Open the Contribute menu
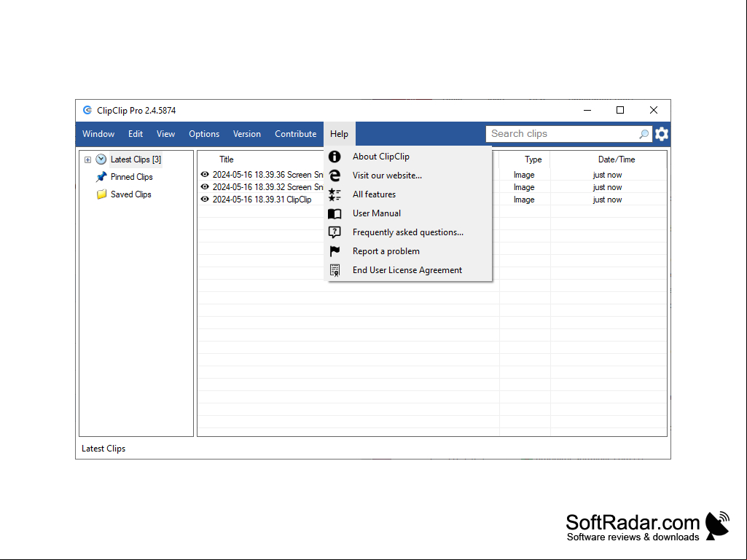The width and height of the screenshot is (747, 560). pyautogui.click(x=295, y=134)
